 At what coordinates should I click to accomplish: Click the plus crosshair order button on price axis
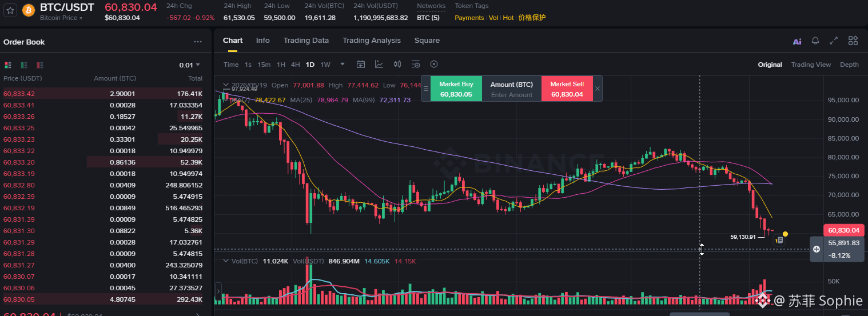click(x=817, y=249)
